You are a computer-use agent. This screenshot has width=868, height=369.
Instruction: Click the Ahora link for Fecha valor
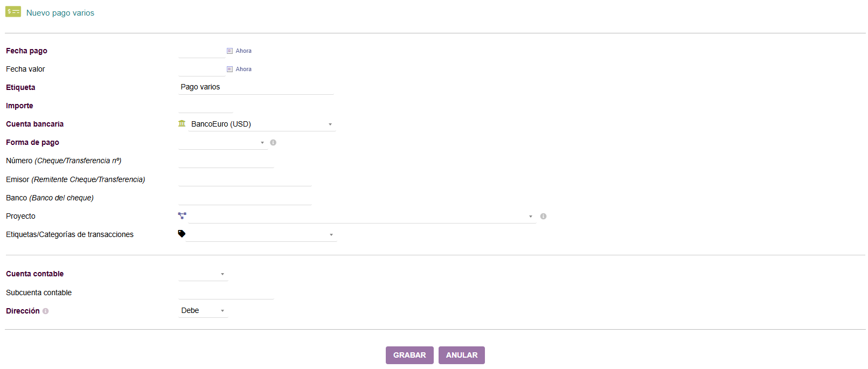point(244,69)
